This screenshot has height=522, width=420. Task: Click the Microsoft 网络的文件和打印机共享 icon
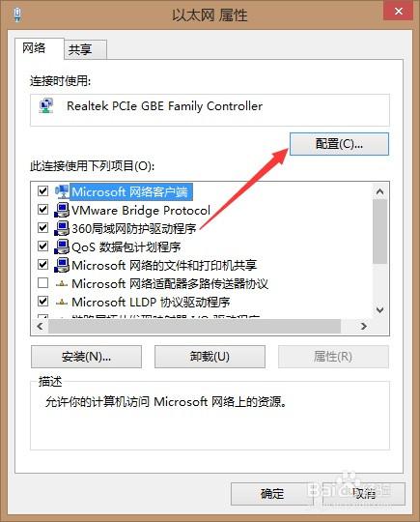point(62,265)
